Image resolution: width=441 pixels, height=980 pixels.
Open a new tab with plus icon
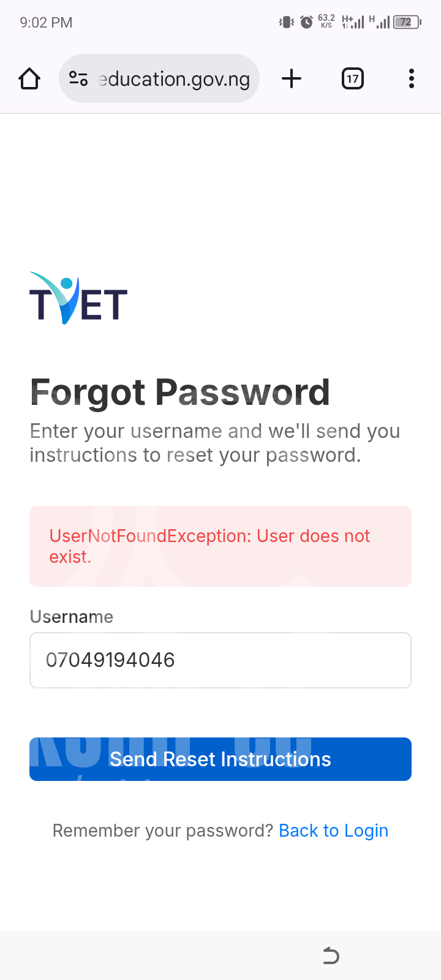pyautogui.click(x=292, y=79)
